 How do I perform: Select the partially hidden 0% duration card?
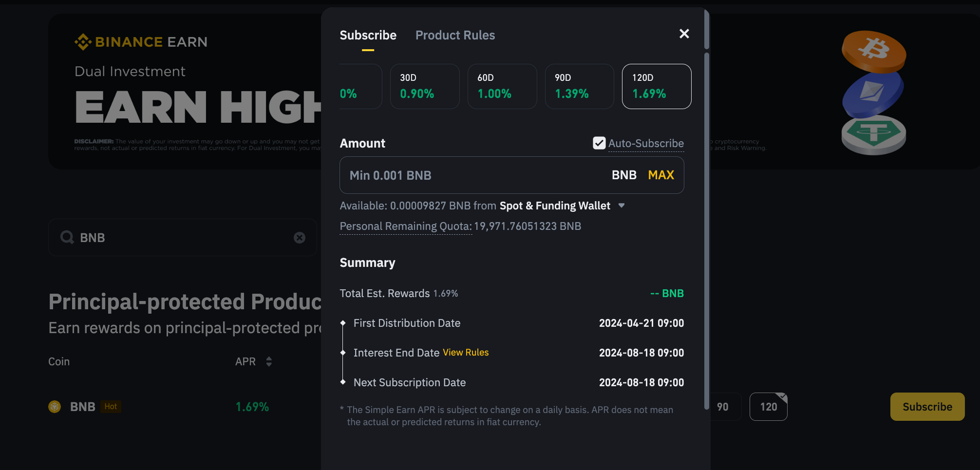360,86
